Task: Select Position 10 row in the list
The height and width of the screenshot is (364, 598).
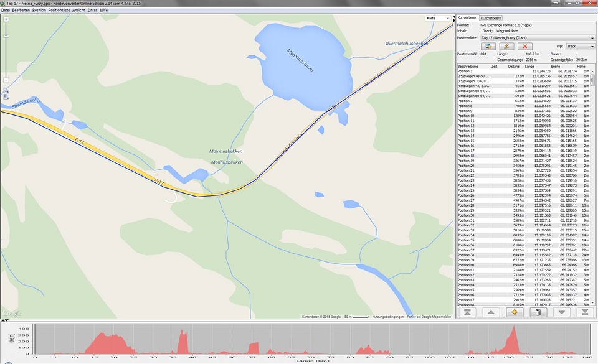Action: 467,116
